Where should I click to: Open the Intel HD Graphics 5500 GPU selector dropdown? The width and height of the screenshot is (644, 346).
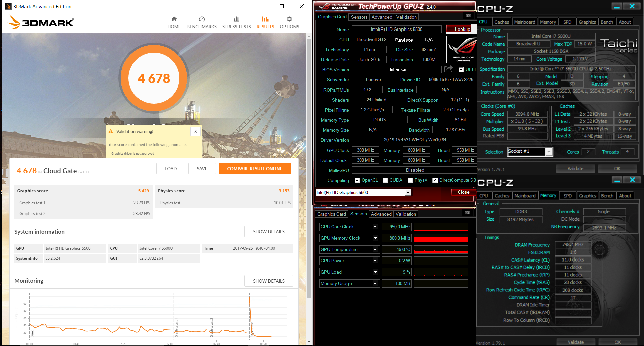[408, 192]
